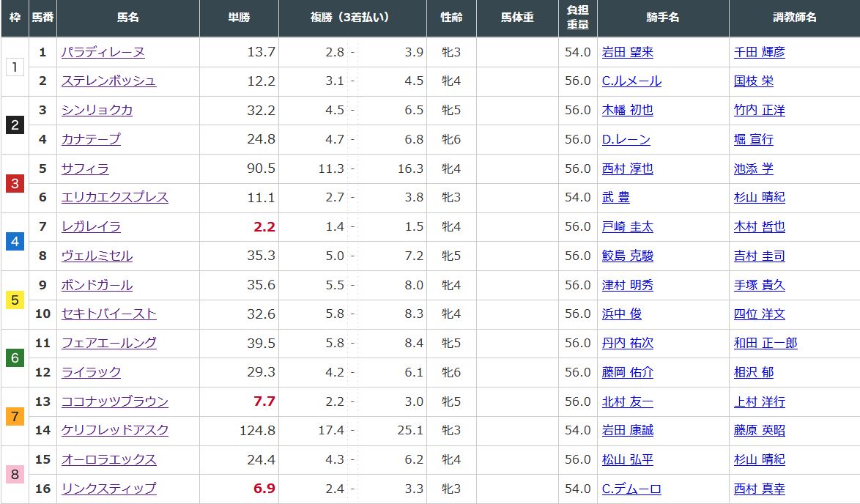Open the レガレイラ horse page
860x504 pixels.
(91, 227)
